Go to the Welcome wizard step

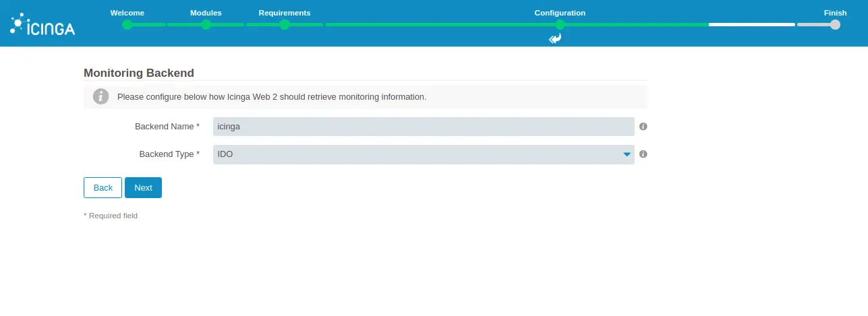point(127,13)
